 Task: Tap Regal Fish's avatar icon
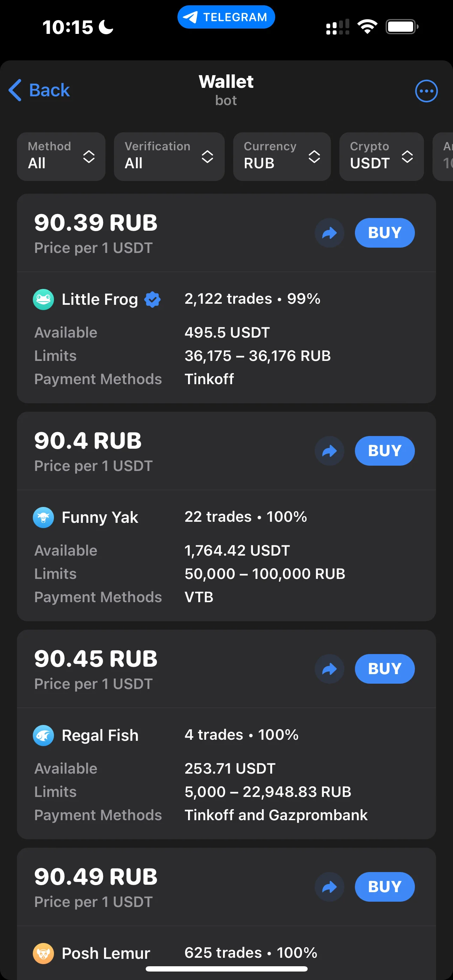43,736
